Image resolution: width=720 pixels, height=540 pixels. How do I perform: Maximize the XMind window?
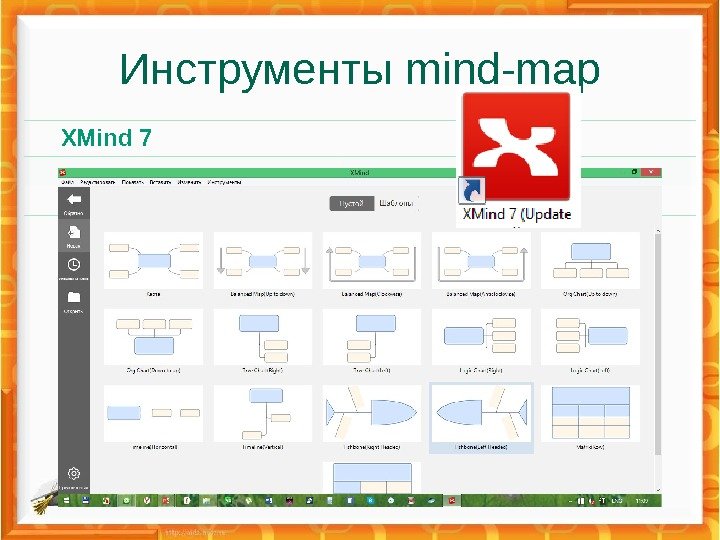point(634,172)
